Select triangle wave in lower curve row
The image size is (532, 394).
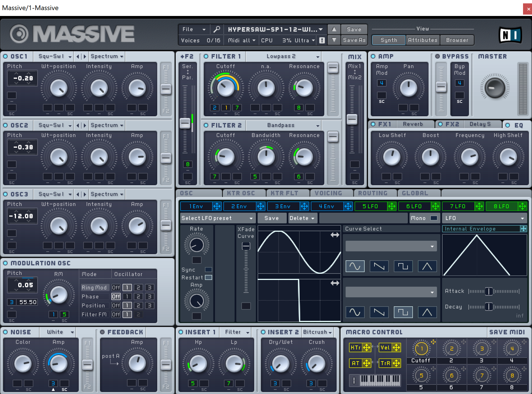427,312
